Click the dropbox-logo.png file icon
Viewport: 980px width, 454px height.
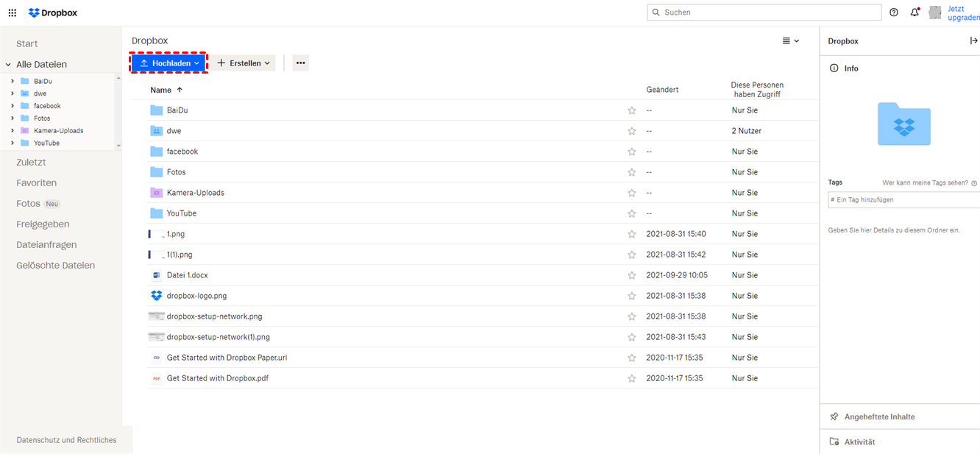(156, 296)
